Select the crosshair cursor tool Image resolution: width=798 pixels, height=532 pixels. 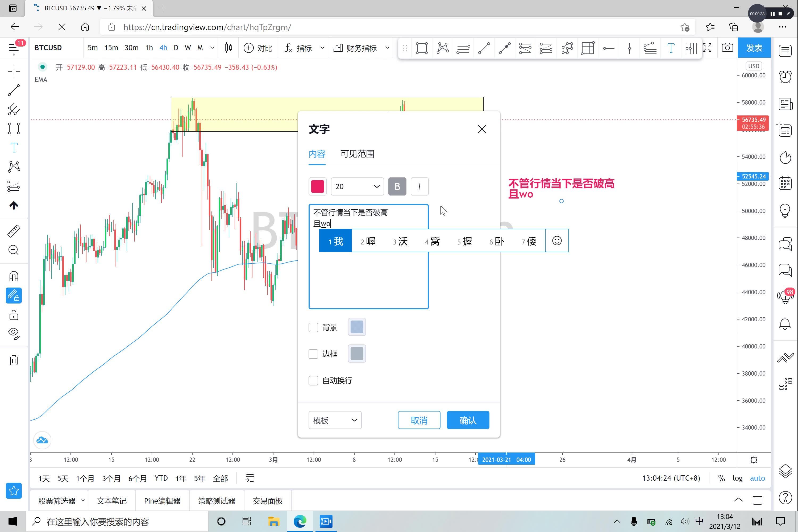tap(14, 71)
